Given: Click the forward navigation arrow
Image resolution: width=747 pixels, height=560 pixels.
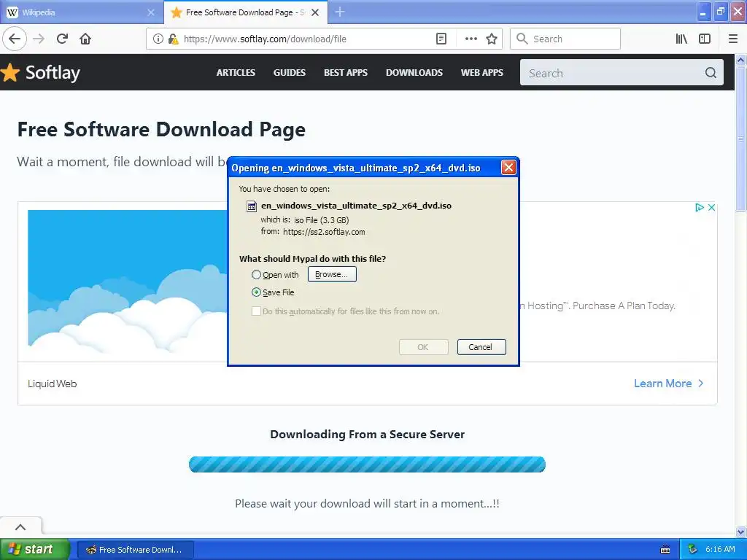Looking at the screenshot, I should point(39,39).
